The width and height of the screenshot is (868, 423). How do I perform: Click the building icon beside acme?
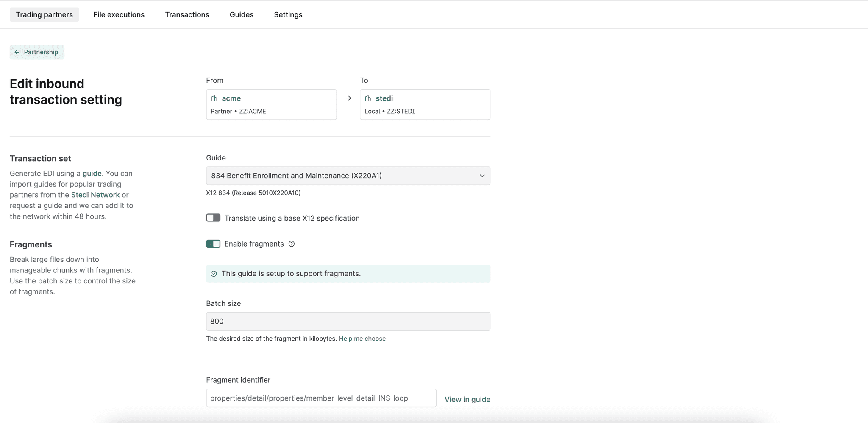coord(214,98)
